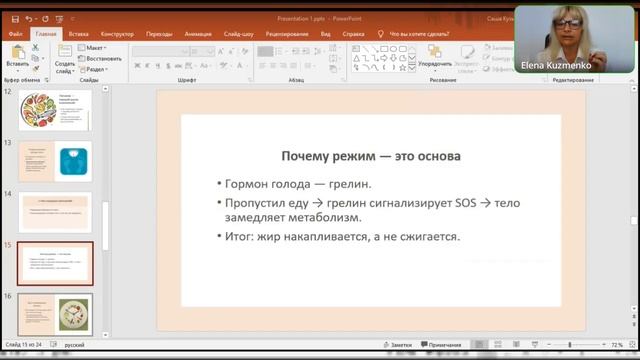Start slideshow from beginning icon in title bar
The image size is (640, 360).
point(60,19)
